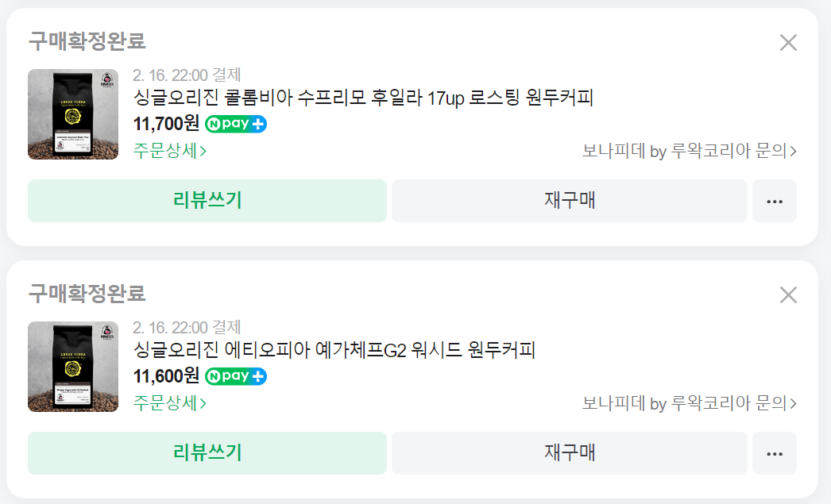This screenshot has height=504, width=831.
Task: Open Colombia Supremo coffee product thumbnail
Action: [x=73, y=114]
